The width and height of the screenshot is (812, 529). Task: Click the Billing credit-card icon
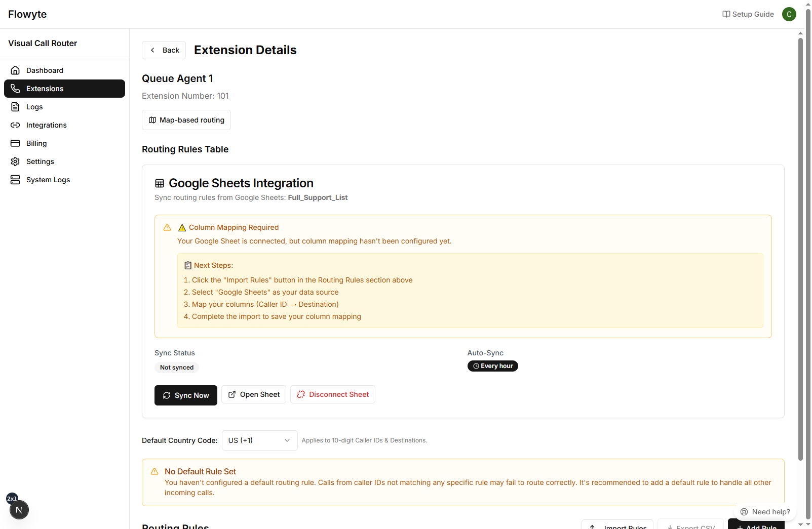click(x=16, y=143)
